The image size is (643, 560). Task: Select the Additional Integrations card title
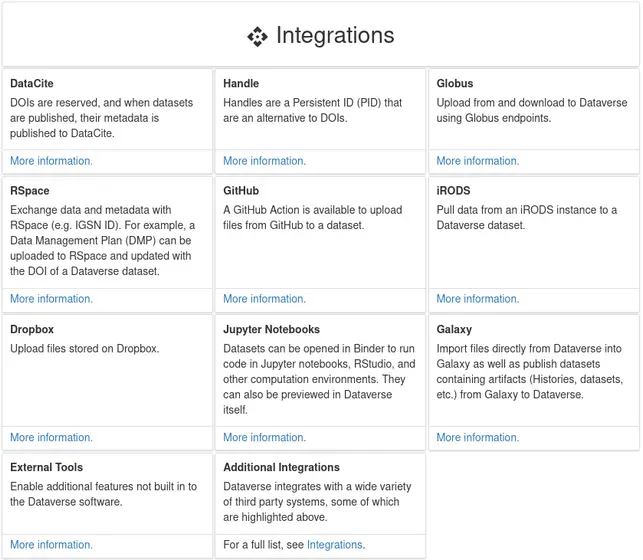pyautogui.click(x=281, y=467)
